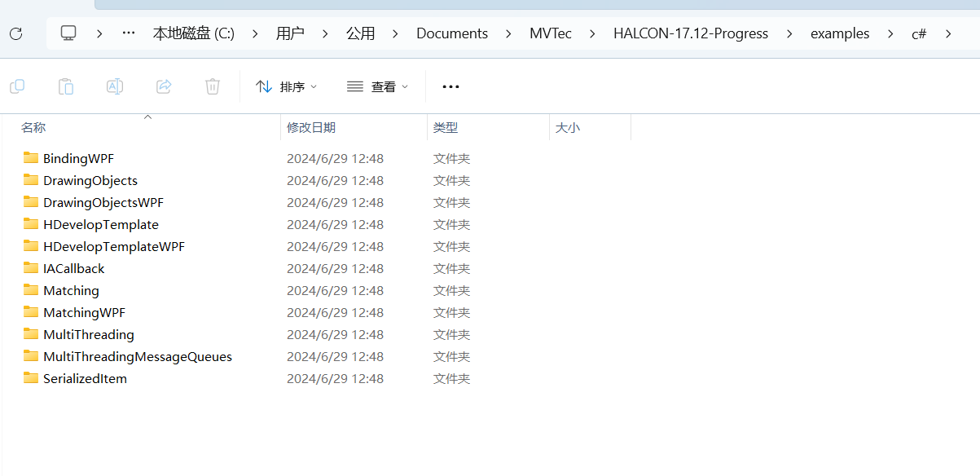Select the DrawingObjectsWPF folder name
Image resolution: width=980 pixels, height=476 pixels.
tap(103, 202)
